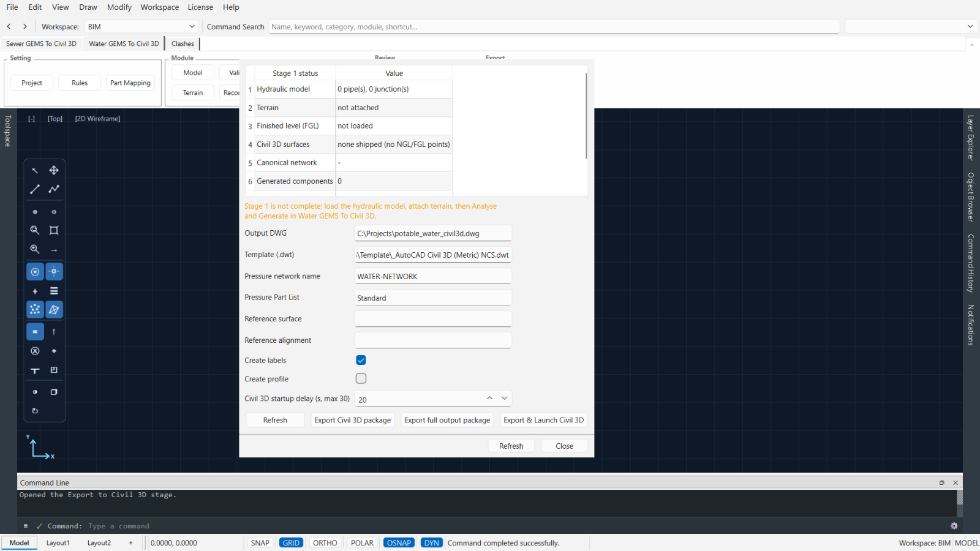Switch to Layout1 tab
The height and width of the screenshot is (551, 980).
[58, 543]
